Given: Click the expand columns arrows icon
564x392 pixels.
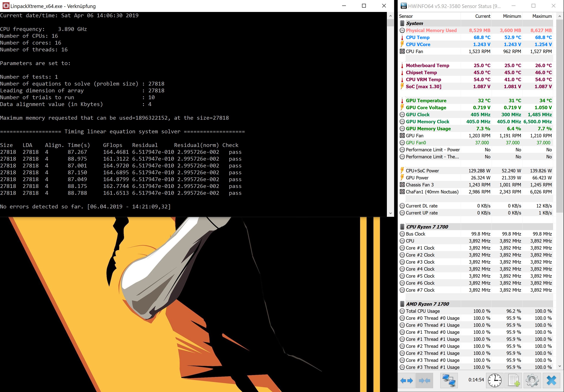Looking at the screenshot, I should (x=406, y=380).
